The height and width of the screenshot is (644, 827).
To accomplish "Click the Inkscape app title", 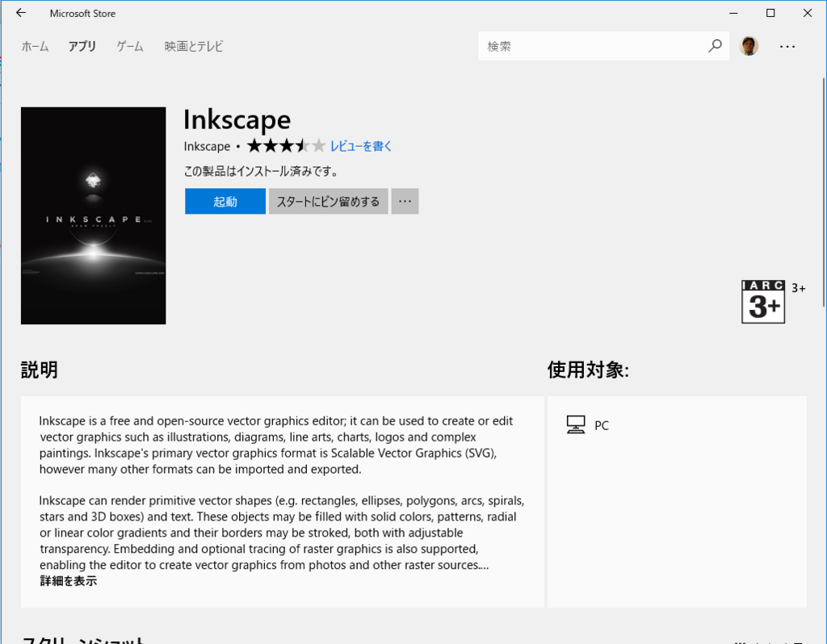I will tap(237, 119).
